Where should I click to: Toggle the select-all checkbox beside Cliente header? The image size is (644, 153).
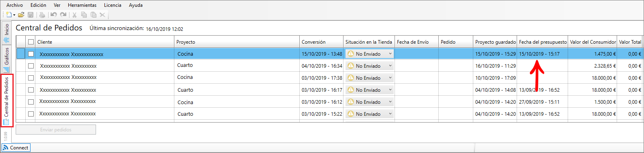tap(31, 42)
